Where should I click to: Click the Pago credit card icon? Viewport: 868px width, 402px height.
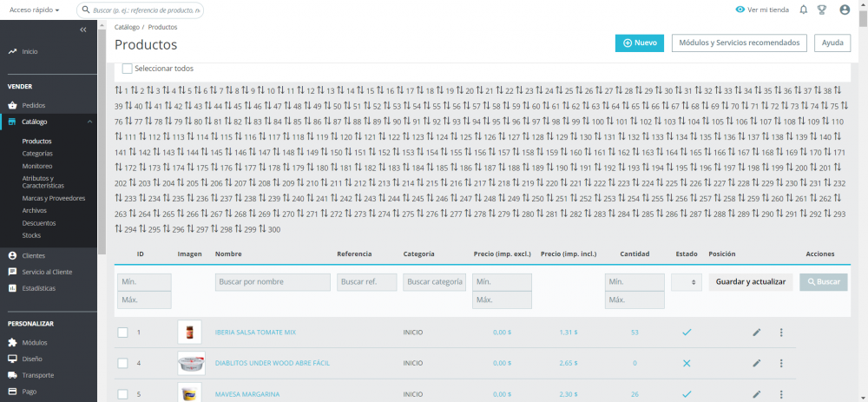12,391
